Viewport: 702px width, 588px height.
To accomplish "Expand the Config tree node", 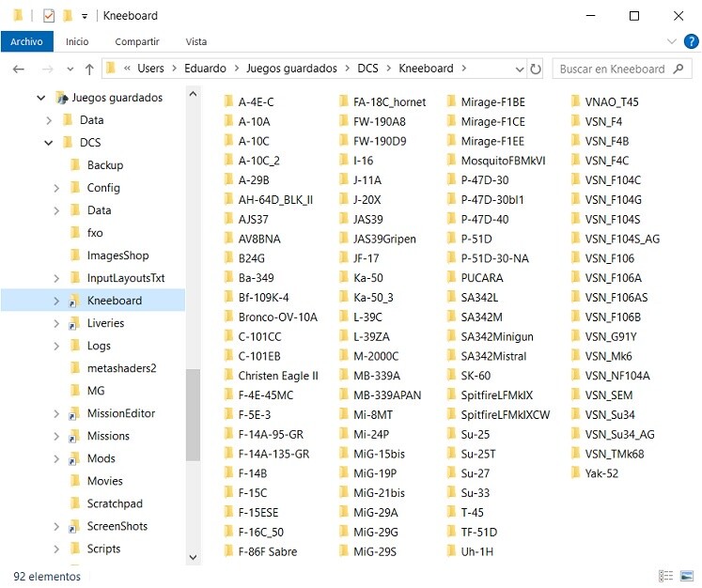I will (x=56, y=188).
